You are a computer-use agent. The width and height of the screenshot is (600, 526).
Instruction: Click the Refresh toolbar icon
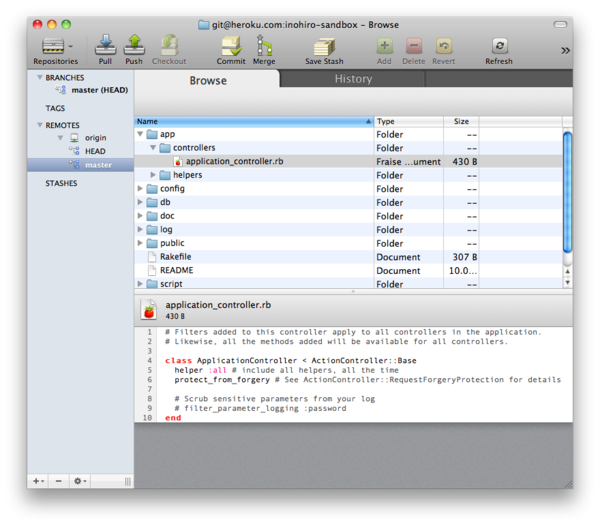499,46
